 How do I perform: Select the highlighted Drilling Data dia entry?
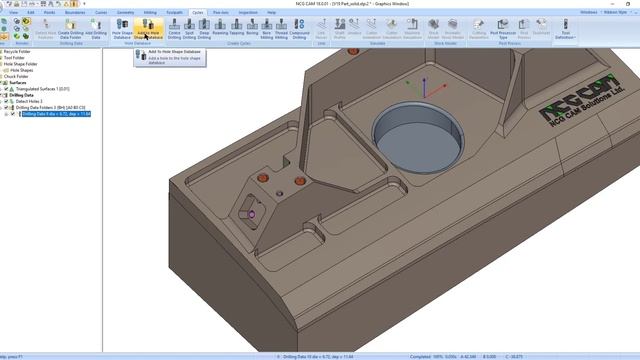click(56, 114)
